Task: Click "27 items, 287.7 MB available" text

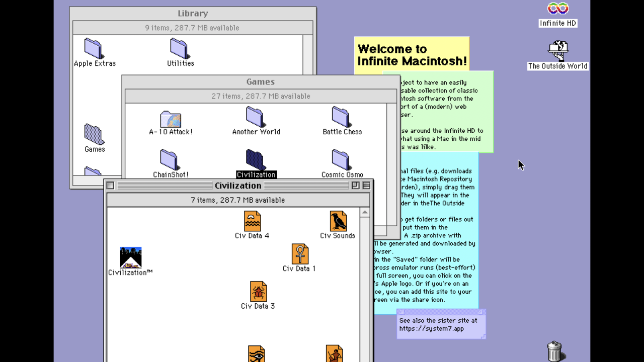Action: [261, 96]
